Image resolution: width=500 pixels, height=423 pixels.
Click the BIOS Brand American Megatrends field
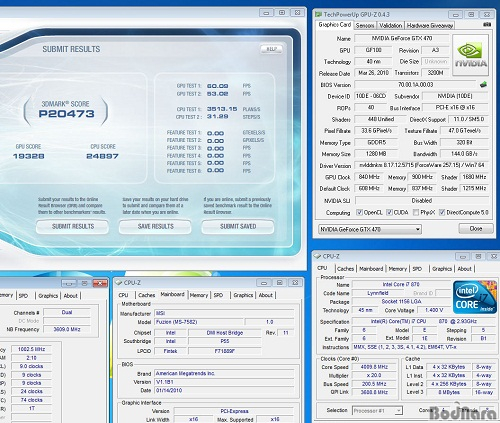[224, 374]
